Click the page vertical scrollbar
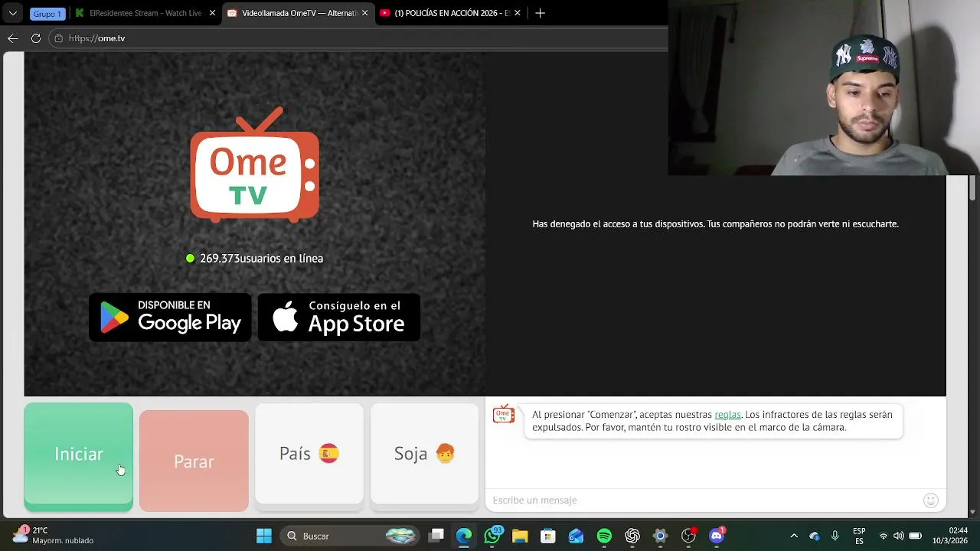980x551 pixels. tap(973, 187)
